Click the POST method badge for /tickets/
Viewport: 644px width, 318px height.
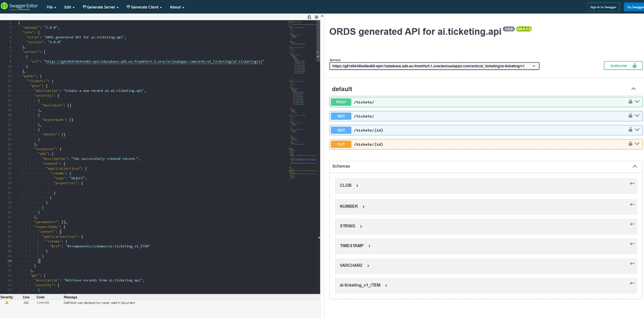tap(341, 102)
